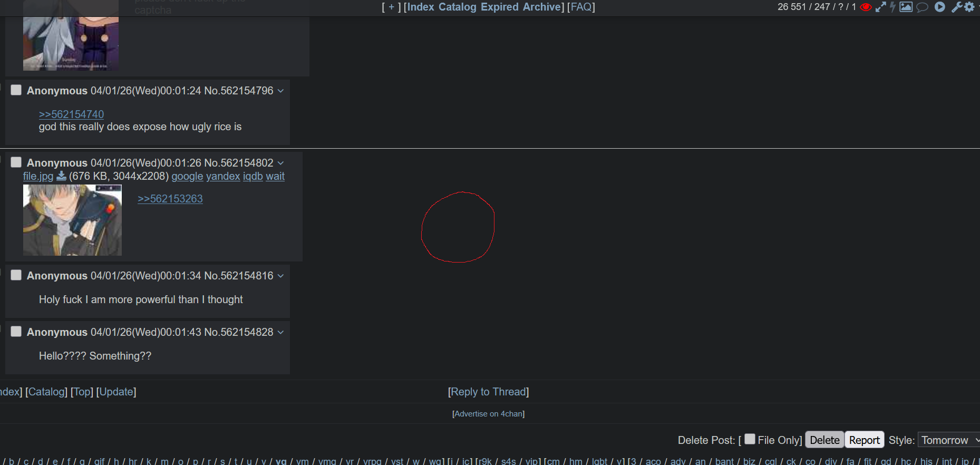Download file.jpg using the download icon
This screenshot has height=465, width=980.
tap(62, 176)
